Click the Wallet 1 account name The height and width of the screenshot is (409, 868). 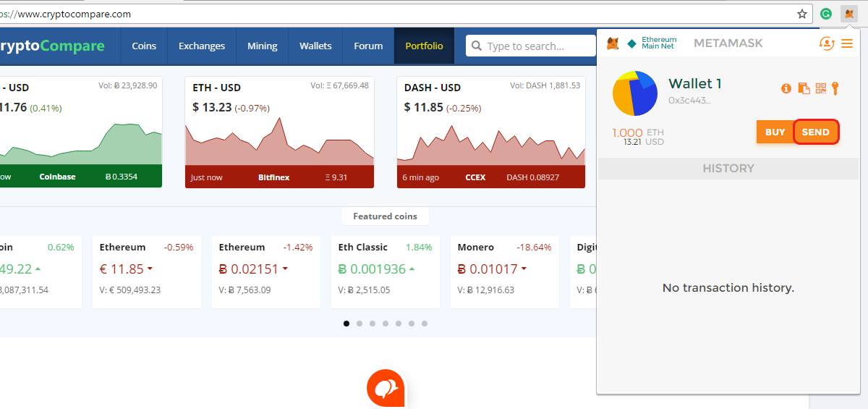coord(695,83)
